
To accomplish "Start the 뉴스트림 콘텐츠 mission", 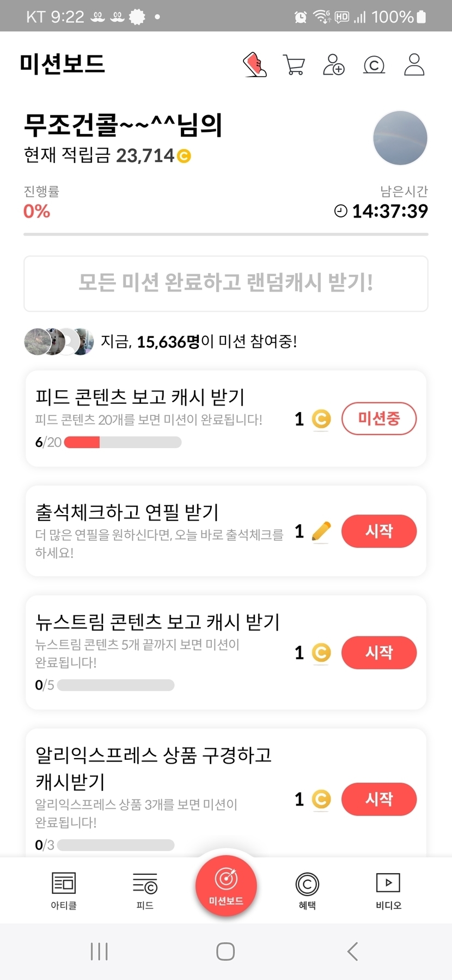I will pos(378,652).
